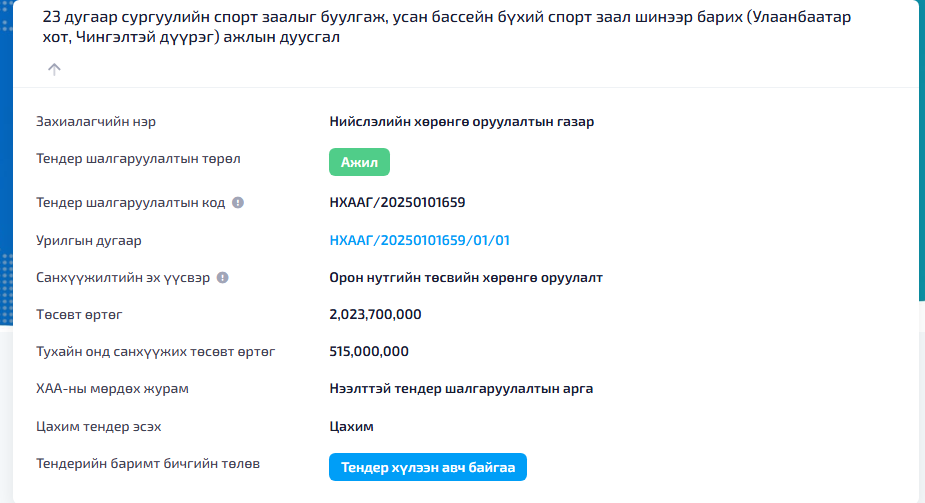Click Орон нутгийн төсвийн хөрөнгө оруулалт value
Viewport: 925px width, 503px height.
pyautogui.click(x=466, y=277)
